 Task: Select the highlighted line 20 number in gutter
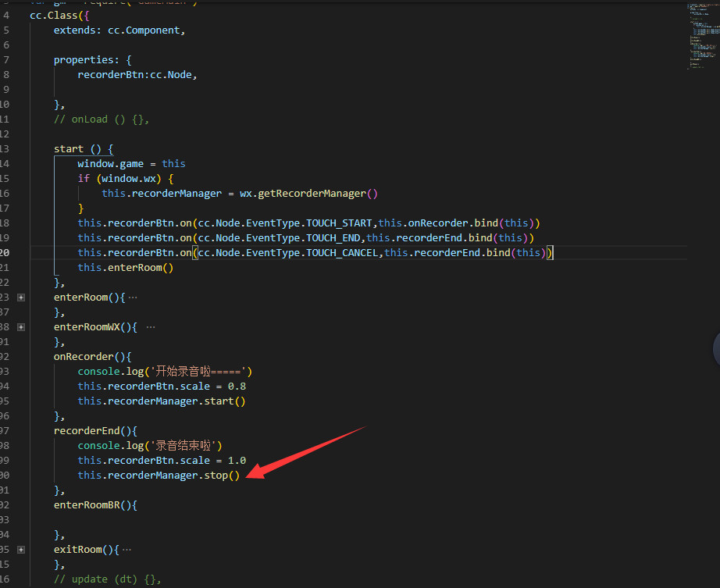click(5, 252)
